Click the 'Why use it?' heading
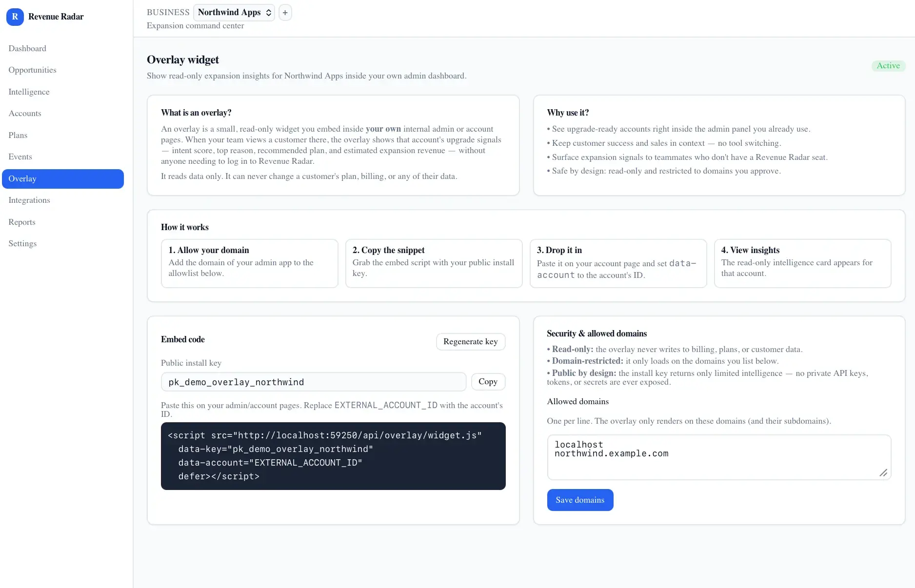915x588 pixels. pyautogui.click(x=568, y=113)
